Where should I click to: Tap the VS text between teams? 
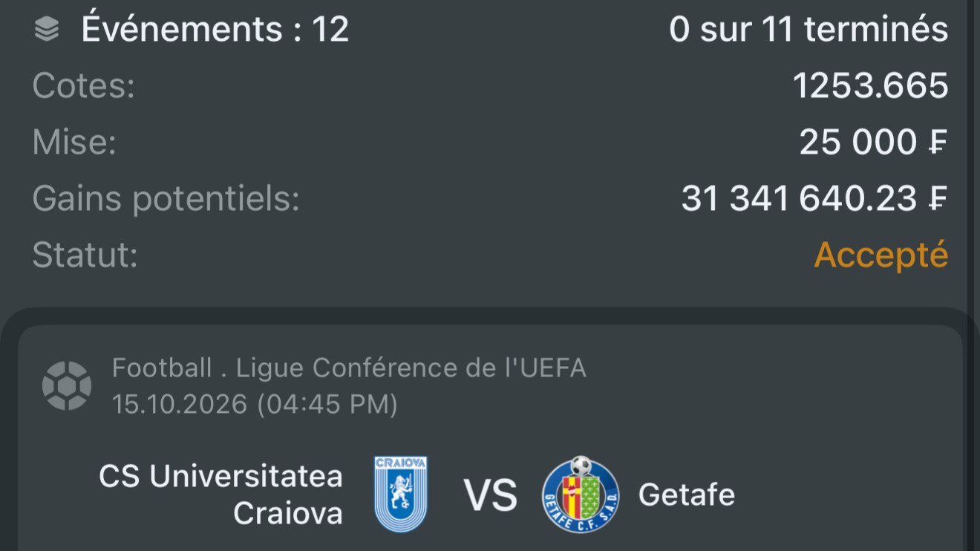(490, 495)
